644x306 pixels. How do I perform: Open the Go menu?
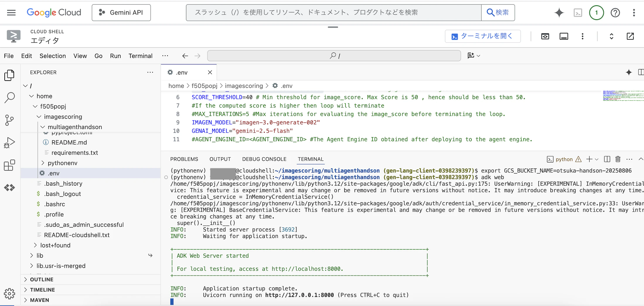point(98,56)
